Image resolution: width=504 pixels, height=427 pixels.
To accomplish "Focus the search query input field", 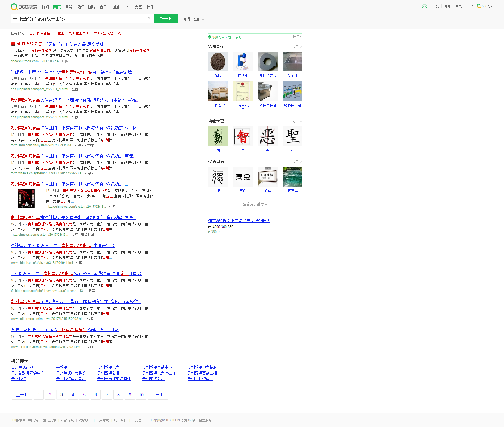I will coord(79,19).
